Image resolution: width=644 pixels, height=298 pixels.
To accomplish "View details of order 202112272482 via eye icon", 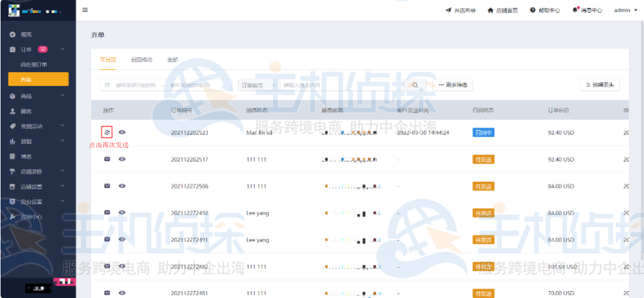I will point(122,266).
